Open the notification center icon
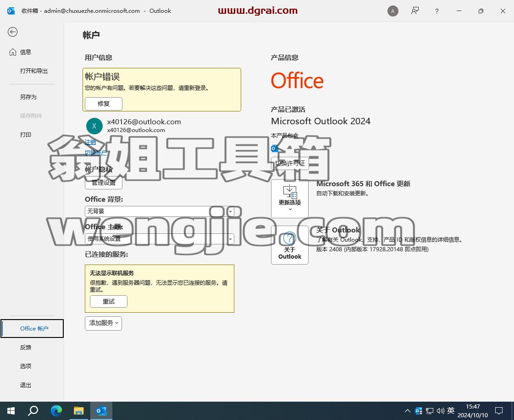514x420 pixels. (499, 411)
